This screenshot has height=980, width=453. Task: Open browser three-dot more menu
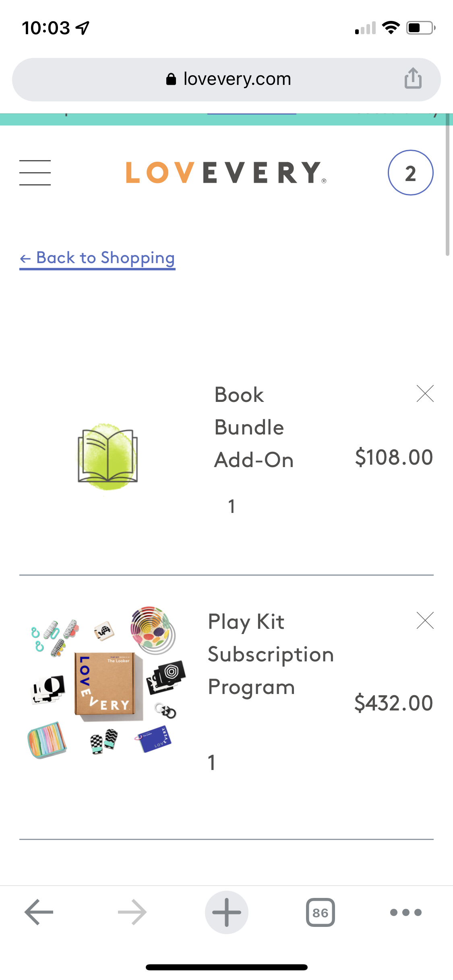[x=406, y=912]
